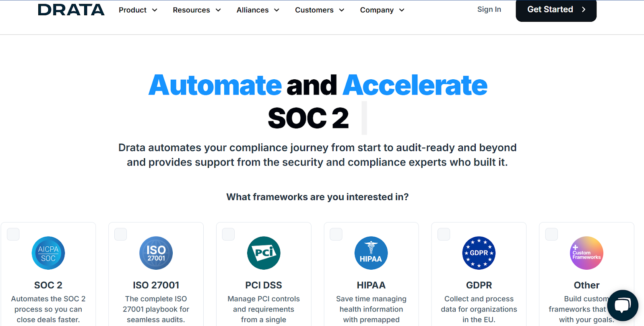Tick the GDPR checkbox
Viewport: 644px width, 326px height.
(444, 234)
